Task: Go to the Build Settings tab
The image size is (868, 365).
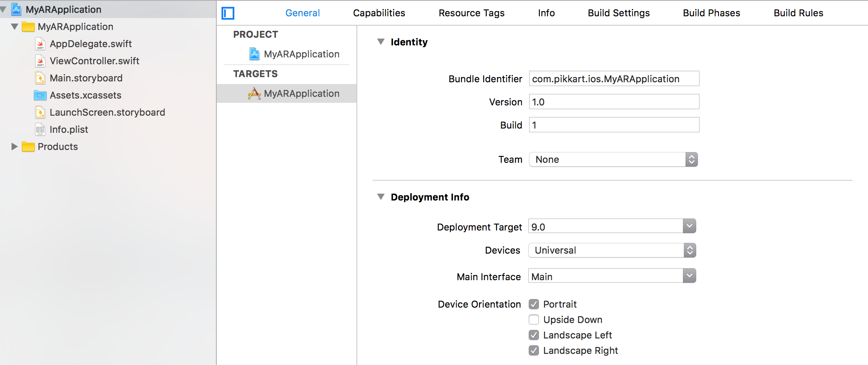Action: 619,13
